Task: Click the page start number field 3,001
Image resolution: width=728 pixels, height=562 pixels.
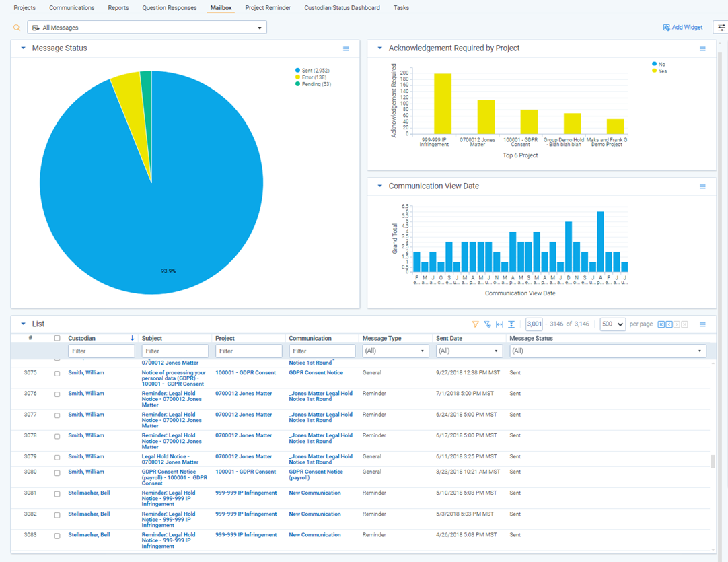Action: tap(534, 324)
